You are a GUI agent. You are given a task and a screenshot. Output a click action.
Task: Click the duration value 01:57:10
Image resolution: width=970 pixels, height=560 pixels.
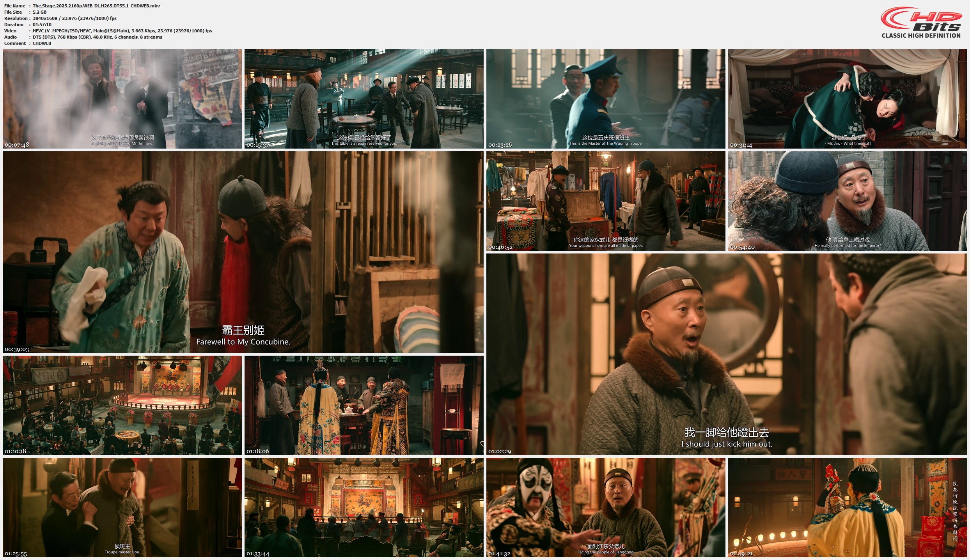click(42, 25)
